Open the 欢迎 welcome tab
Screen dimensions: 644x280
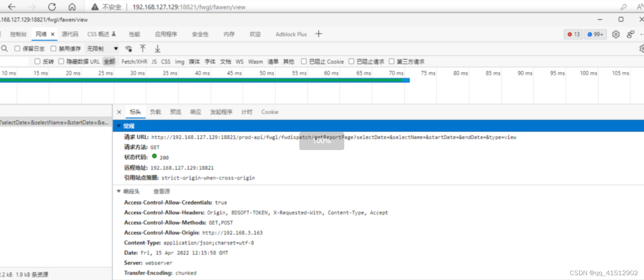point(255,34)
